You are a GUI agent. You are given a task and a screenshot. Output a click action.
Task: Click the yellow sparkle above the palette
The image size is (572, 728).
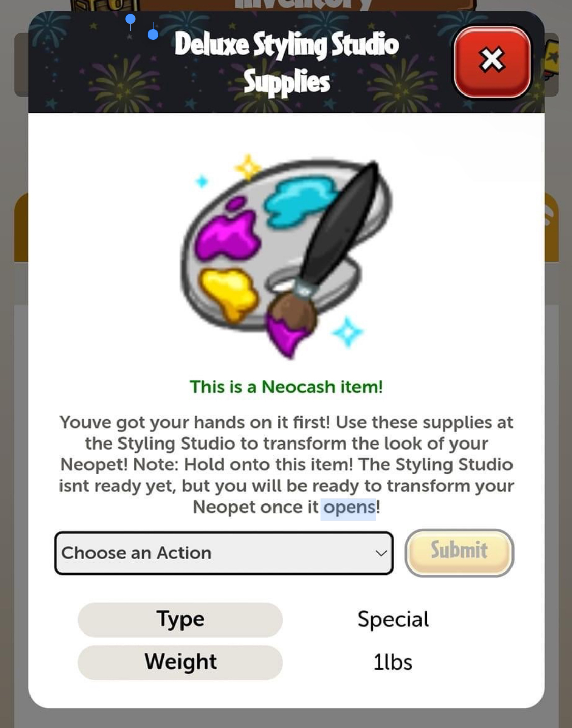tap(248, 168)
